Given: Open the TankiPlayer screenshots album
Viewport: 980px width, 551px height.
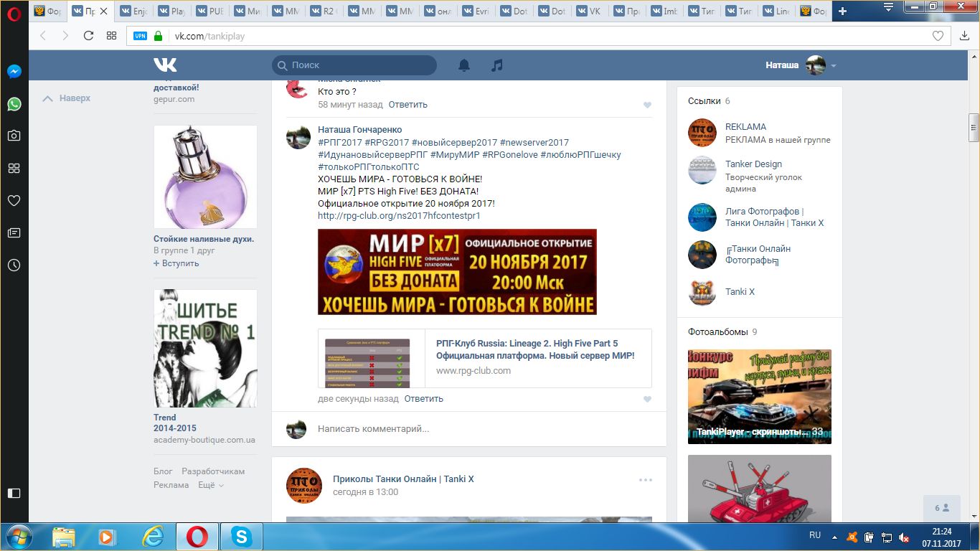Looking at the screenshot, I should (x=760, y=397).
